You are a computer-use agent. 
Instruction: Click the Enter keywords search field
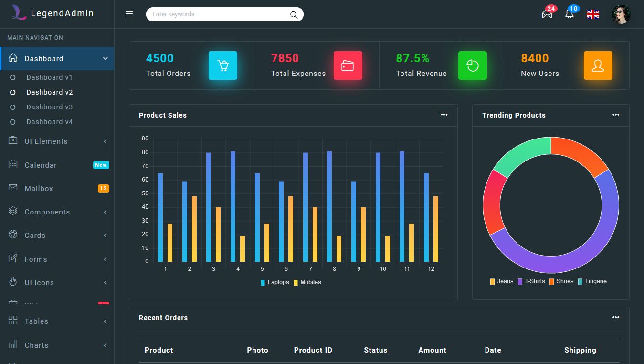pyautogui.click(x=217, y=14)
